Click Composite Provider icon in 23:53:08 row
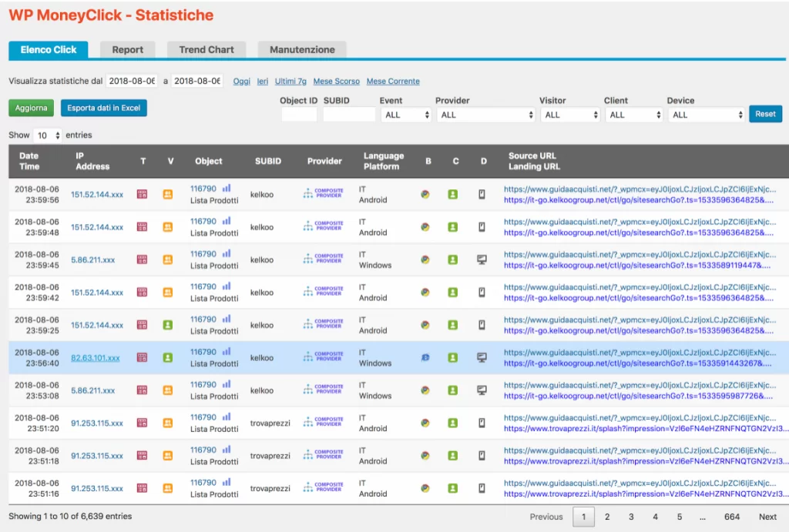This screenshot has height=532, width=789. tap(323, 390)
